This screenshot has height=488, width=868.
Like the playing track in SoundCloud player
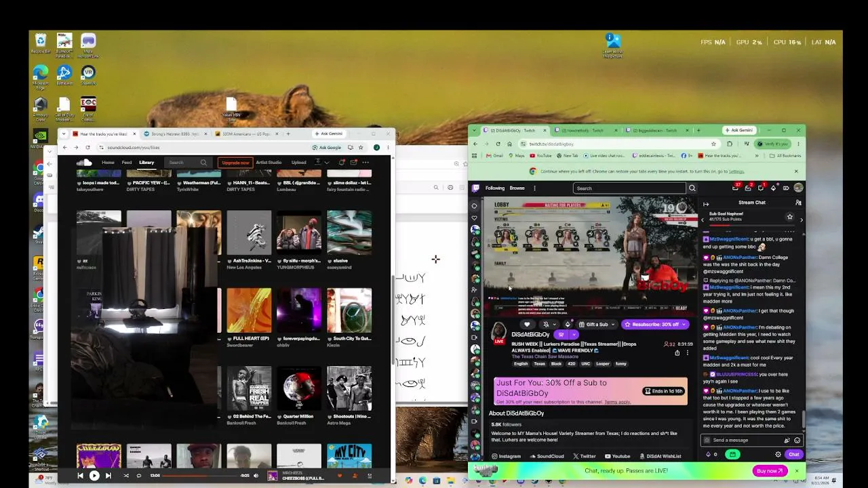click(x=340, y=476)
